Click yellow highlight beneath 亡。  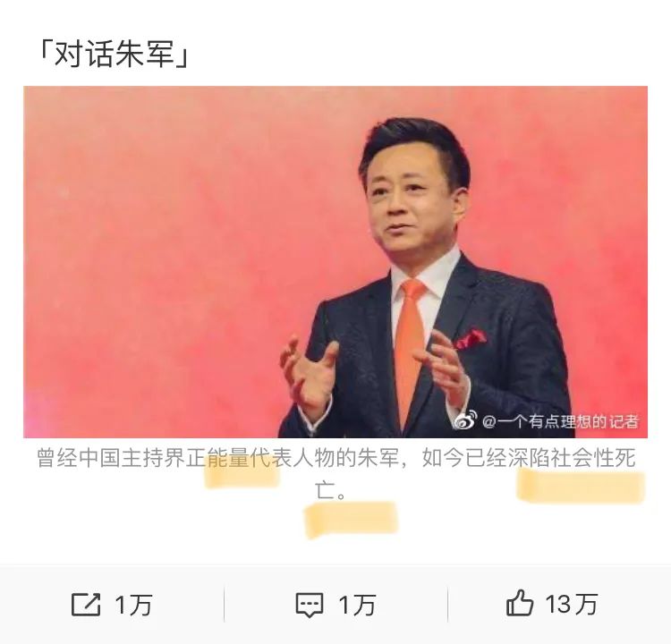[352, 520]
